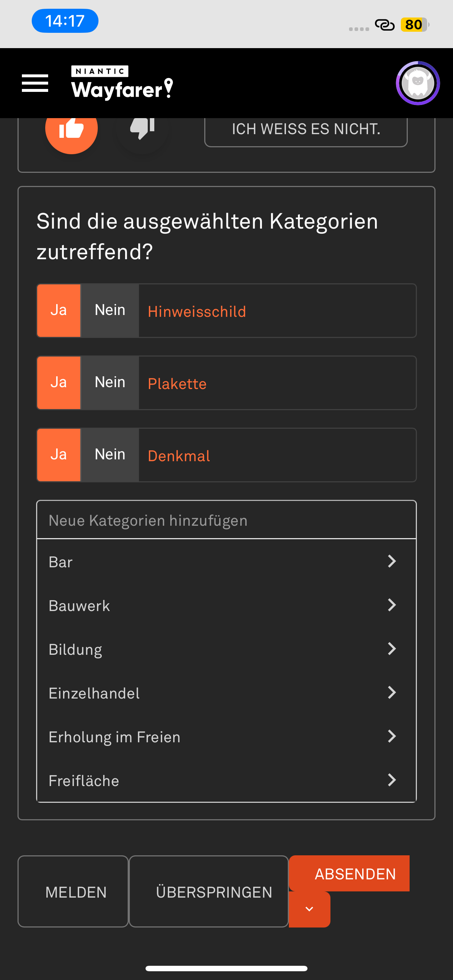
Task: Tap the Niantic Wayfarer logo
Action: (x=122, y=83)
